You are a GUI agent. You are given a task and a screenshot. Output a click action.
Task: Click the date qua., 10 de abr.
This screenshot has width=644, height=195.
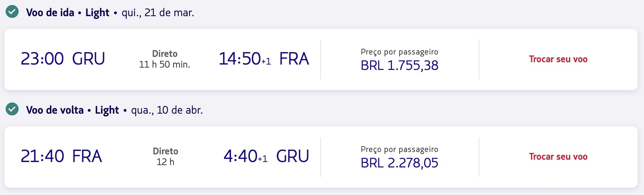click(x=167, y=110)
